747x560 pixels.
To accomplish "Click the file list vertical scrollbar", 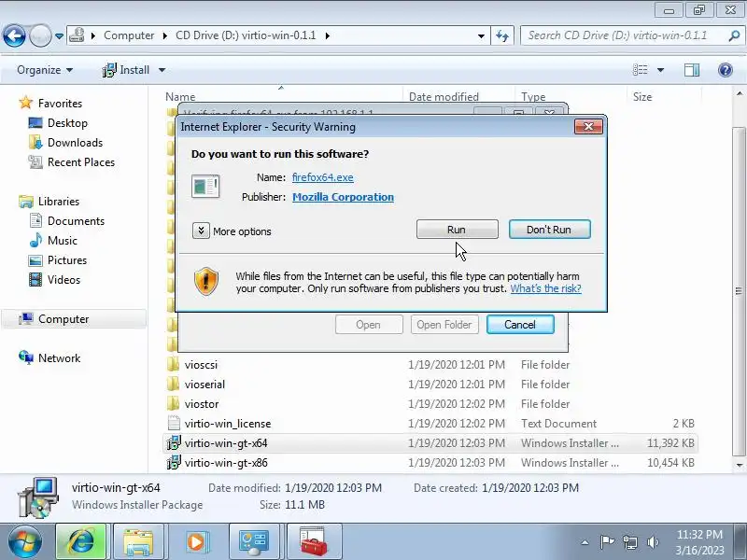I will pos(739,290).
